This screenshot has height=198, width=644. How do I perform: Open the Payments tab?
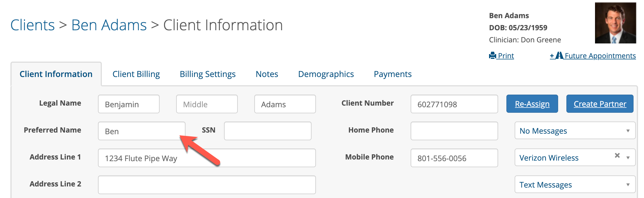coord(392,74)
